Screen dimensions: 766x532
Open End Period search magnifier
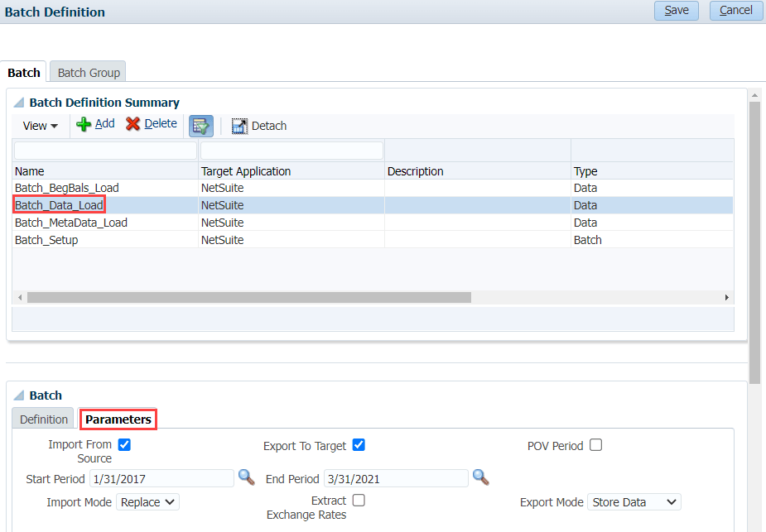pyautogui.click(x=480, y=477)
